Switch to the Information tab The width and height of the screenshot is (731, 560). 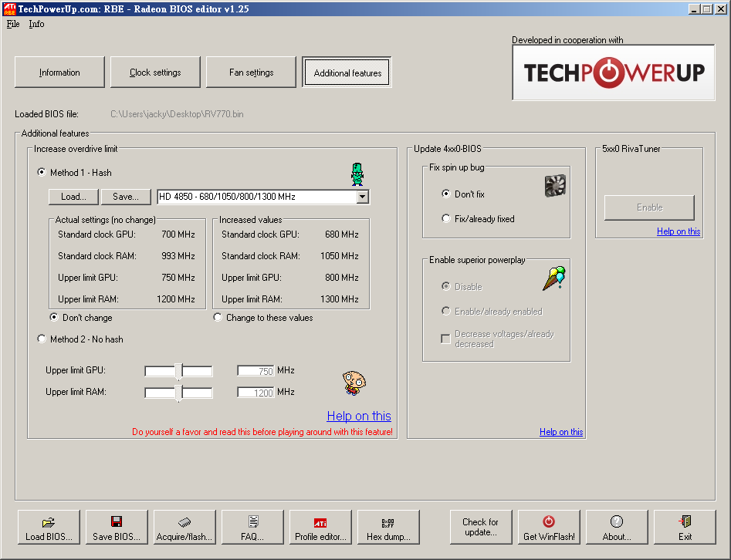[59, 73]
